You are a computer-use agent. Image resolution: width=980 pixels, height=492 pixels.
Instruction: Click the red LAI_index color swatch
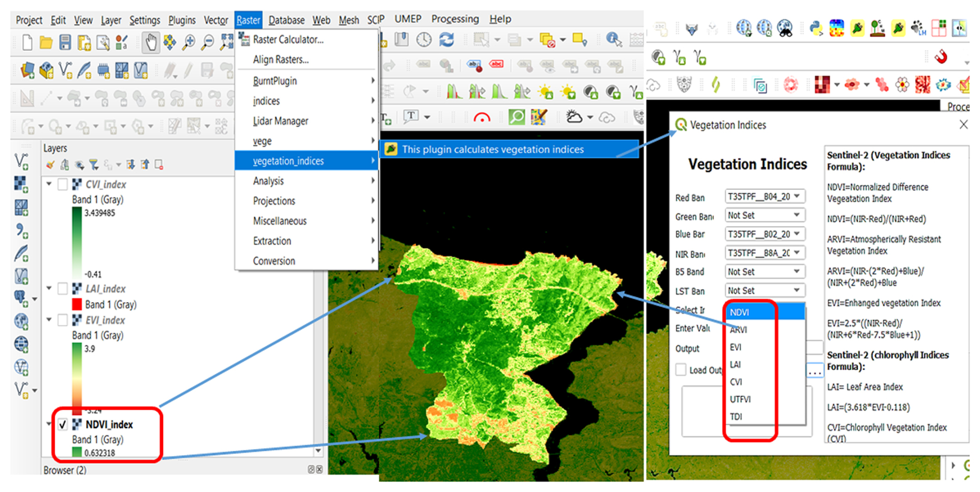point(77,304)
